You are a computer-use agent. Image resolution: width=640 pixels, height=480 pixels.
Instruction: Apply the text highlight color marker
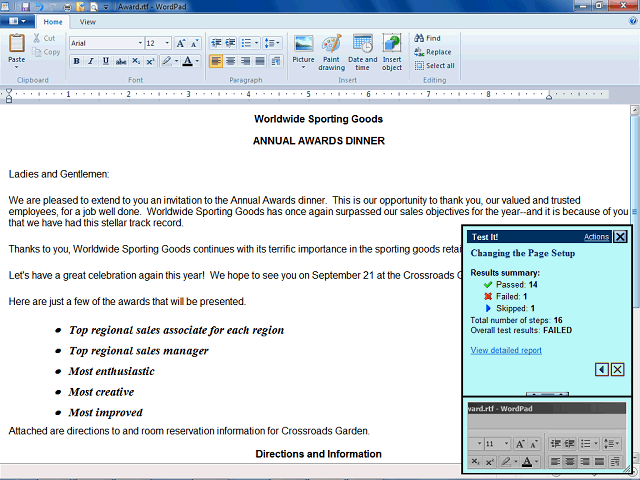(167, 61)
